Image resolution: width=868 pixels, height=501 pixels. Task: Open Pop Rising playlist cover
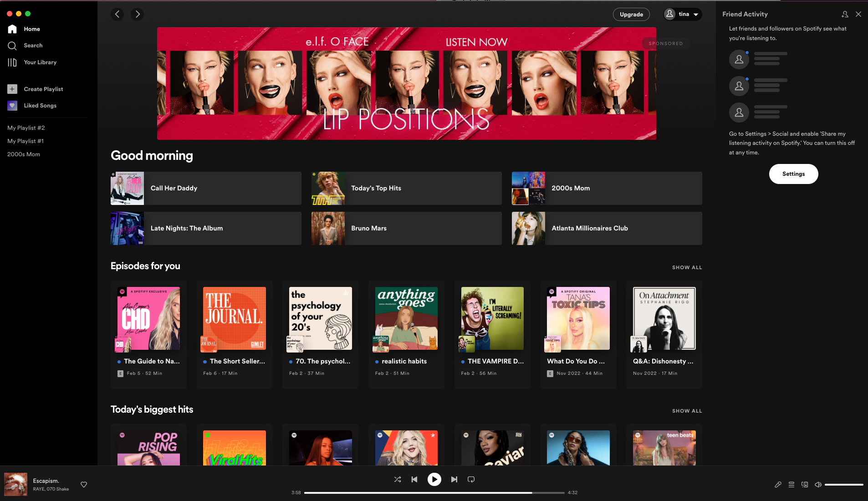click(x=148, y=448)
